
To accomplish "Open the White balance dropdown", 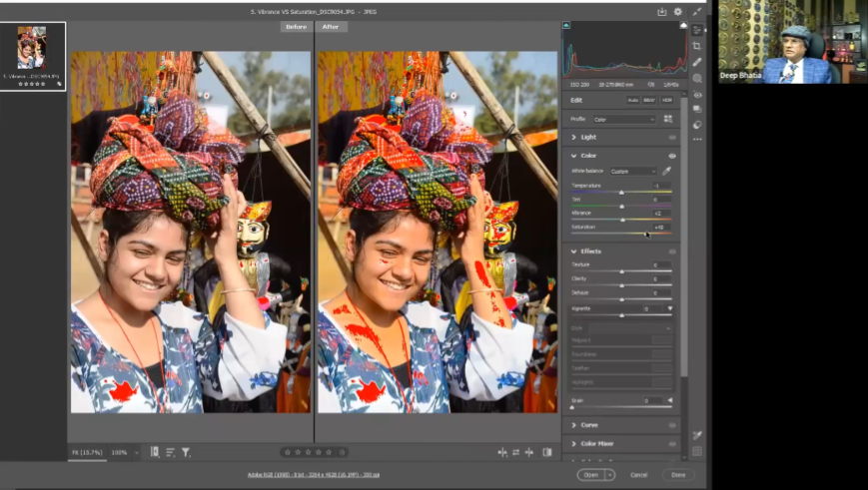I will (633, 171).
